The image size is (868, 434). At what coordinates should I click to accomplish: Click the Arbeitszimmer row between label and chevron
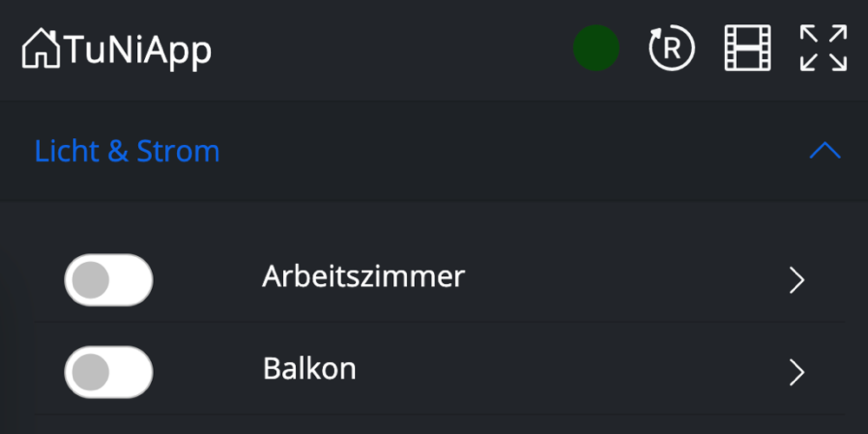point(625,279)
